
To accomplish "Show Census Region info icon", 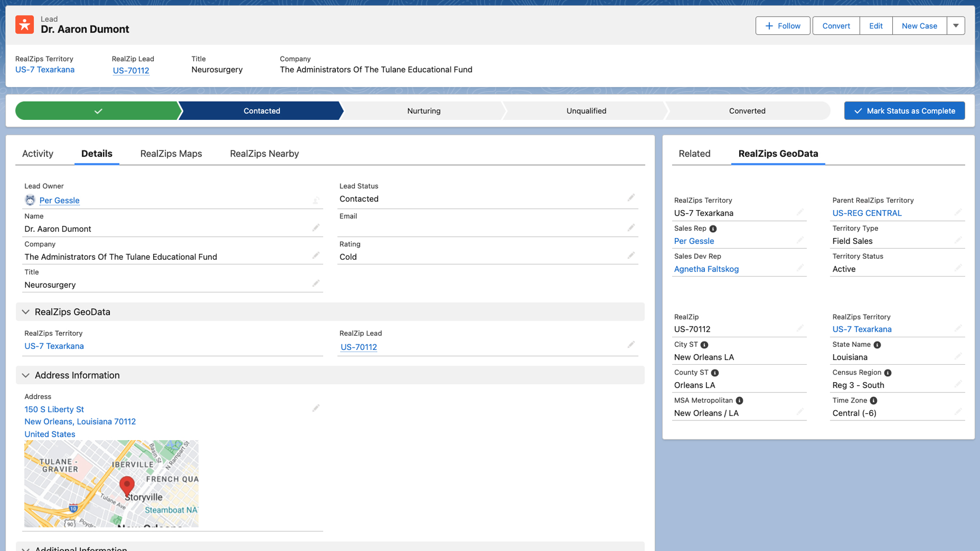I will 888,373.
